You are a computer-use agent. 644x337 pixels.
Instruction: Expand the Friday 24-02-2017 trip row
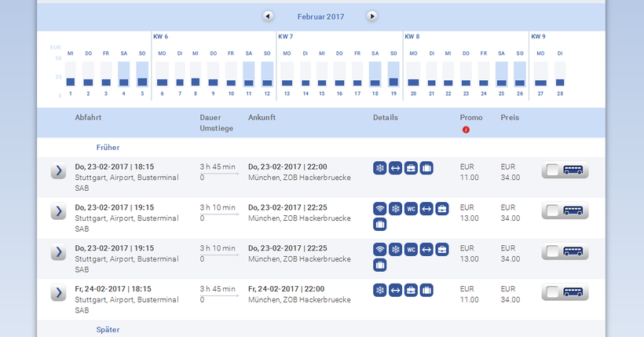point(58,293)
